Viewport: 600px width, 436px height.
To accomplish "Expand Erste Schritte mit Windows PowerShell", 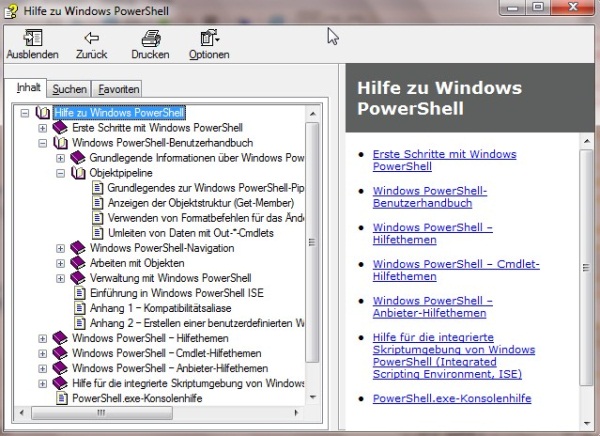I will click(42, 128).
